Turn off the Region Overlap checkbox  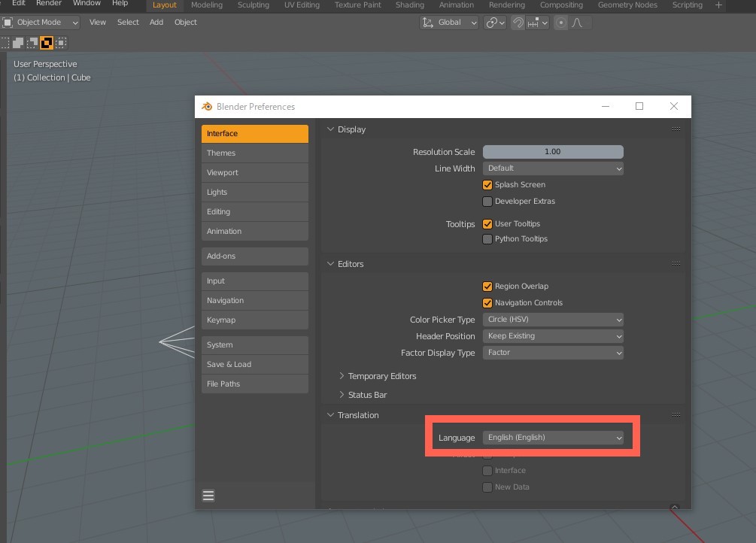[x=487, y=287]
